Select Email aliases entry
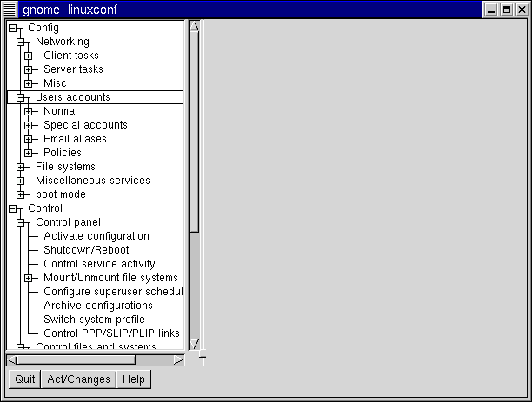 (x=75, y=139)
